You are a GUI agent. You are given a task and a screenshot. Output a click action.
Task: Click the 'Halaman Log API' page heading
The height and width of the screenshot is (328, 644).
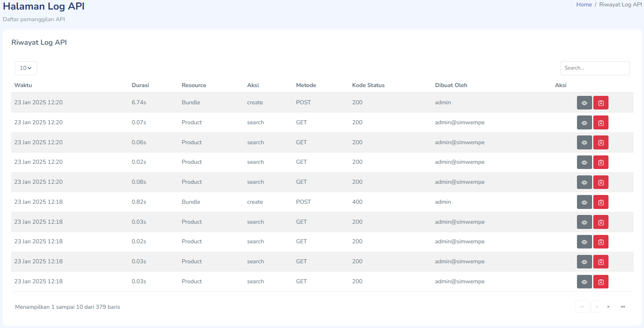(x=43, y=6)
